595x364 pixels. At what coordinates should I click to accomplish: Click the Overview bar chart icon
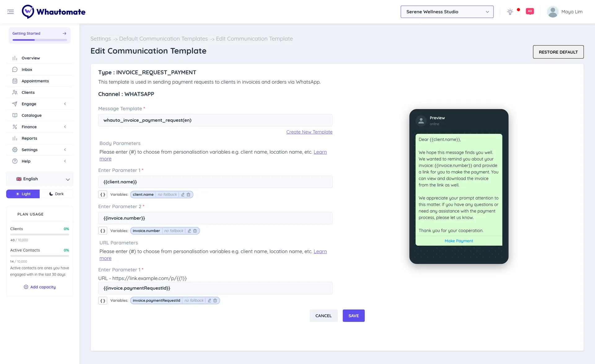pos(15,58)
